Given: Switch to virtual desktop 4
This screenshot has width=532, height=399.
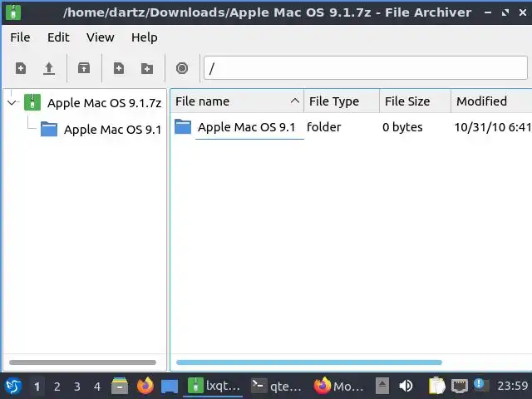Looking at the screenshot, I should point(97,386).
